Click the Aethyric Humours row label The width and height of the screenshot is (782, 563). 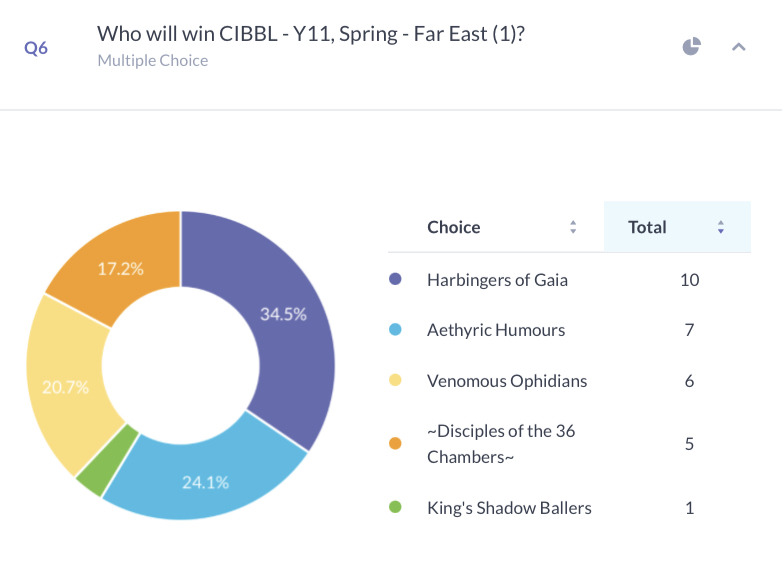tap(496, 330)
